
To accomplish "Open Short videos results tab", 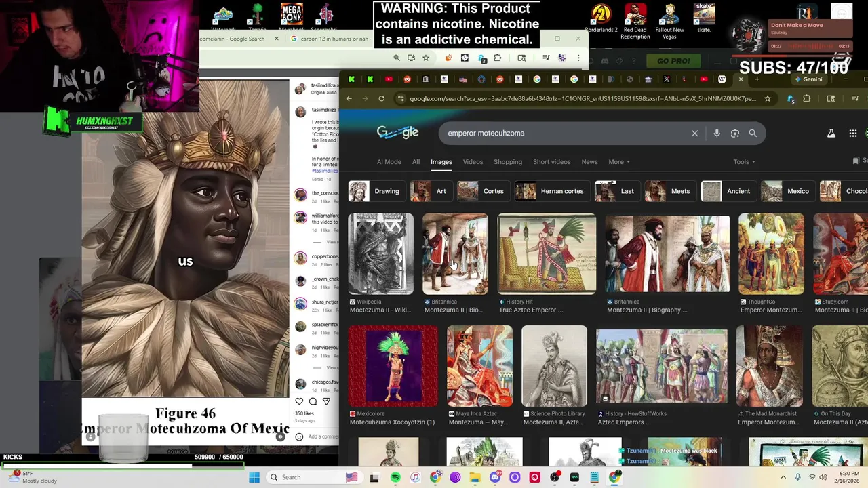I will (551, 162).
